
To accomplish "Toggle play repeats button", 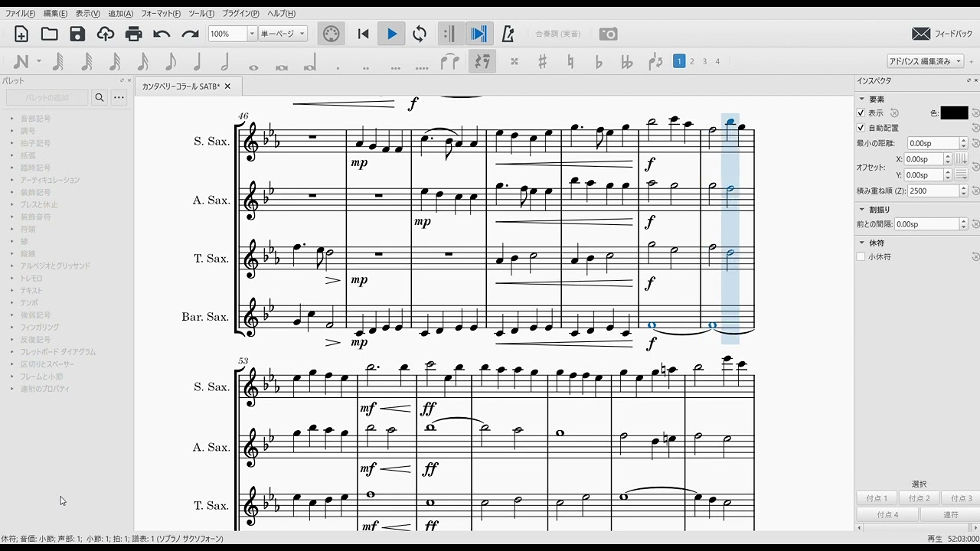I will 449,34.
